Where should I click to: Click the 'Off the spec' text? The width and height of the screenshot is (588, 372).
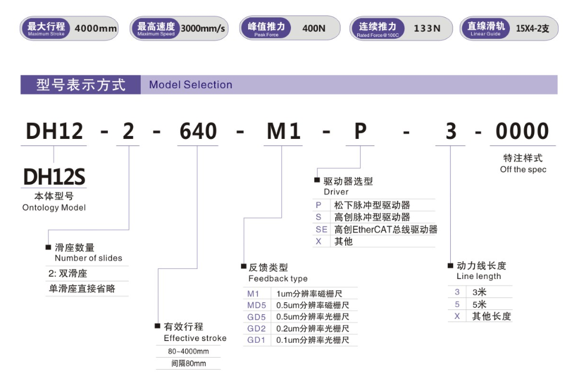tap(523, 169)
